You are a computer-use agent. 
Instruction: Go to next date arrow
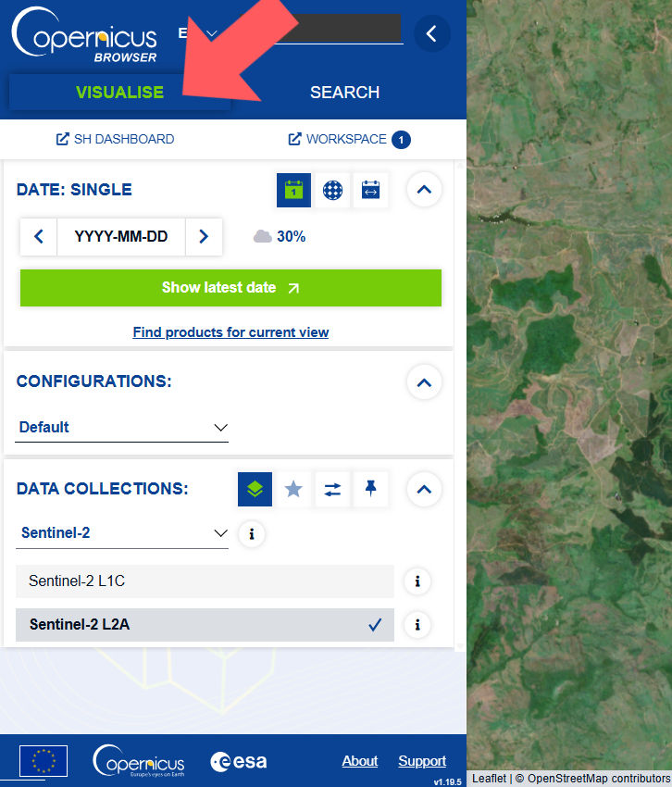(x=204, y=236)
